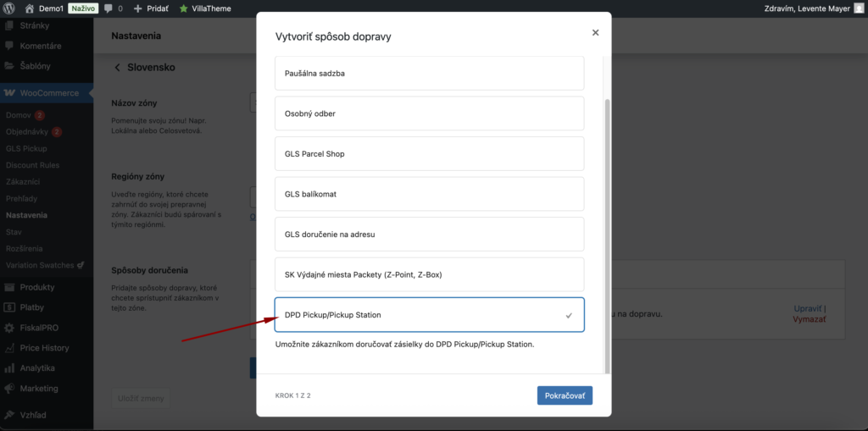Viewport: 868px width, 431px height.
Task: Click the VillaTheme star icon
Action: click(183, 8)
